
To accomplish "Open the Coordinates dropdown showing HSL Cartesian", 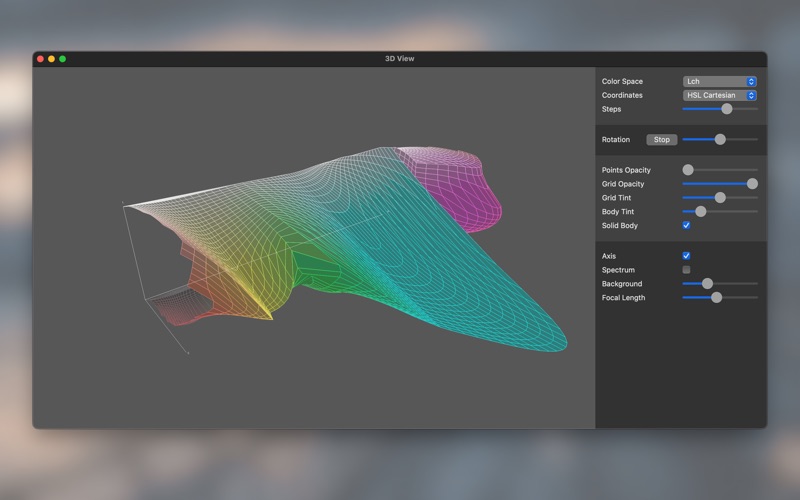I will click(x=719, y=95).
